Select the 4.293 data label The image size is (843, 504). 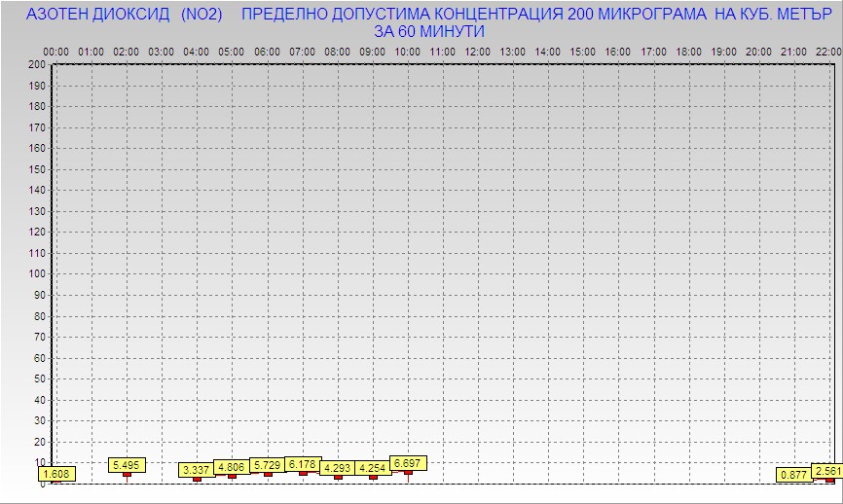pyautogui.click(x=338, y=468)
